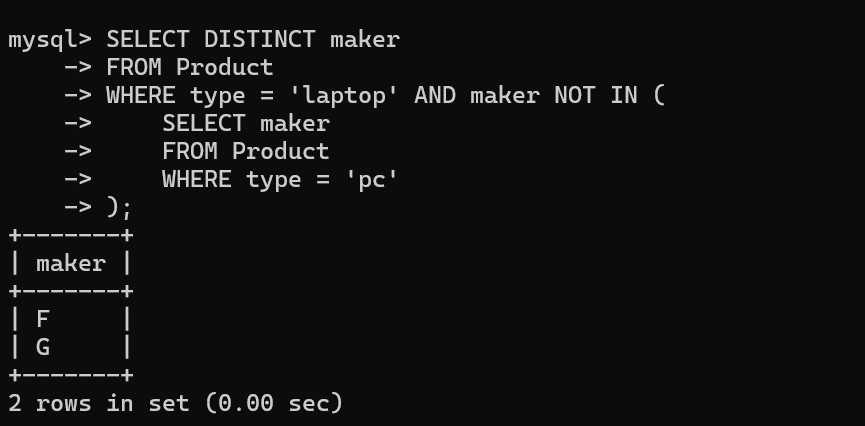865x426 pixels.
Task: Click the (0.00 sec) timing text
Action: [x=274, y=403]
